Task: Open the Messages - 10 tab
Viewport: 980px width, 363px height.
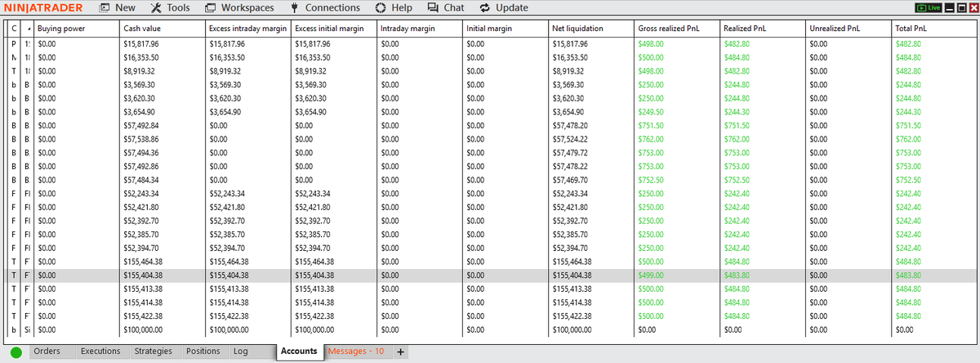Action: point(356,352)
